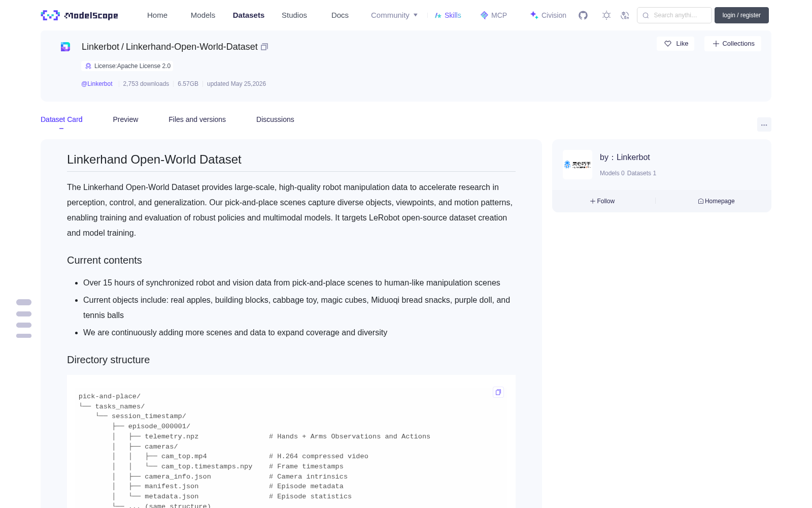
Task: Click the login / register button
Action: (741, 15)
